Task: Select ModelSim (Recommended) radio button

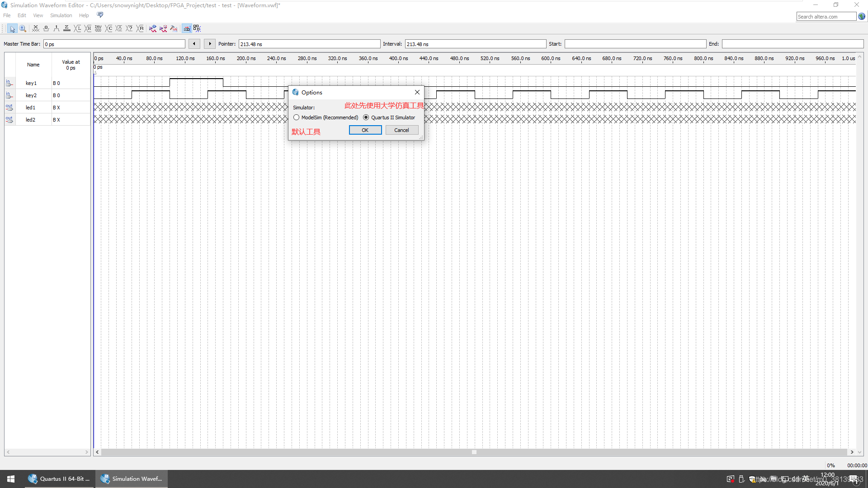Action: click(297, 117)
